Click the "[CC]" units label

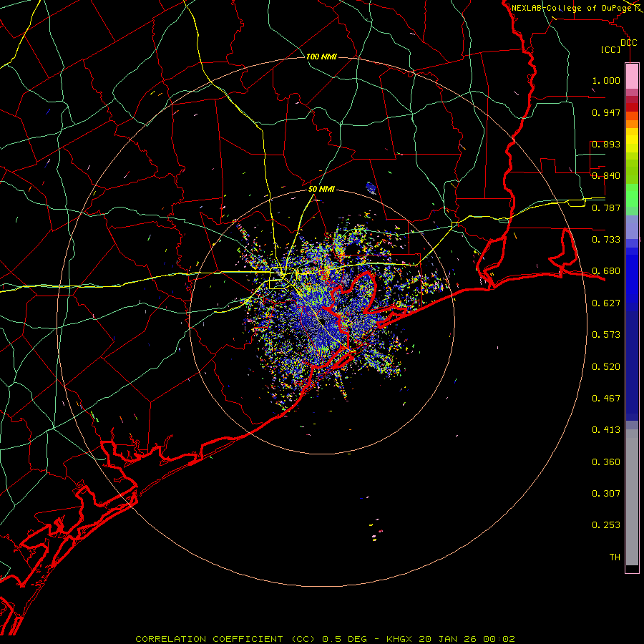(611, 49)
